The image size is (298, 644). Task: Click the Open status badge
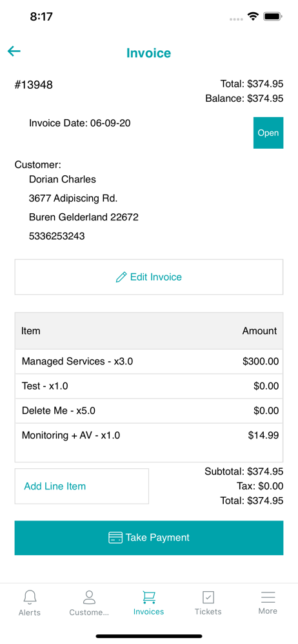click(268, 133)
